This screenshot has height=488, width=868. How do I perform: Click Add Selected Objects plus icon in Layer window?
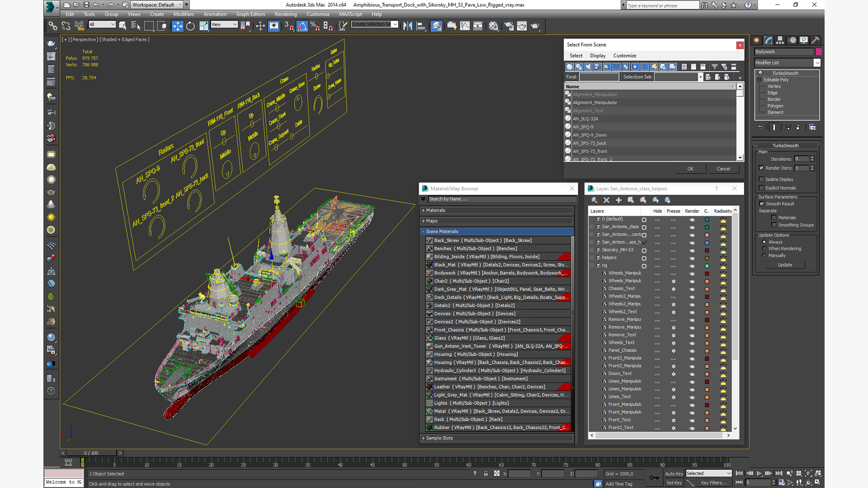618,200
